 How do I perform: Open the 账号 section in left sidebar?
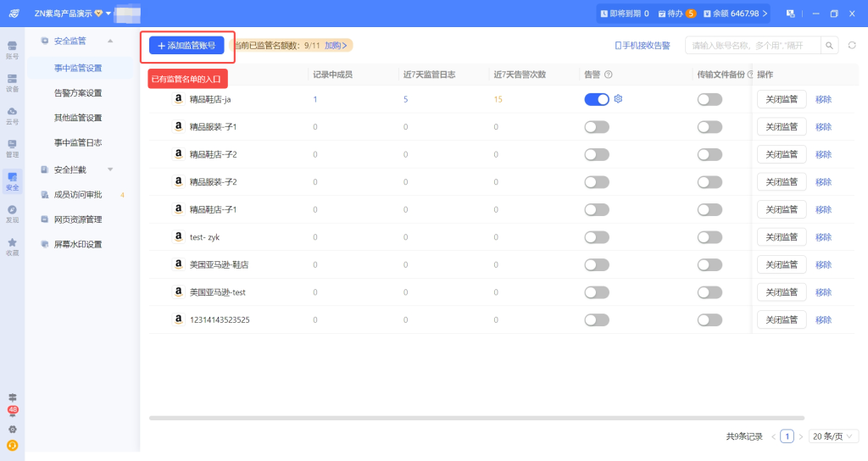pos(12,49)
